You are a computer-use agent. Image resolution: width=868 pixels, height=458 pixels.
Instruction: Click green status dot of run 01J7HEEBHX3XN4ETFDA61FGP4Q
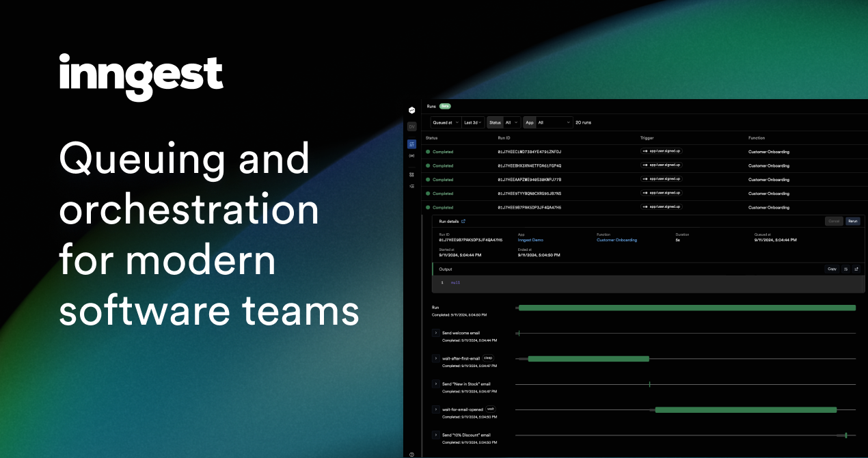[x=428, y=165]
